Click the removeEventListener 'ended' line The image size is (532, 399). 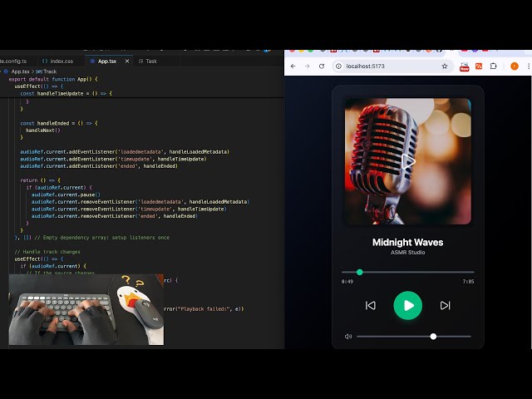[115, 216]
